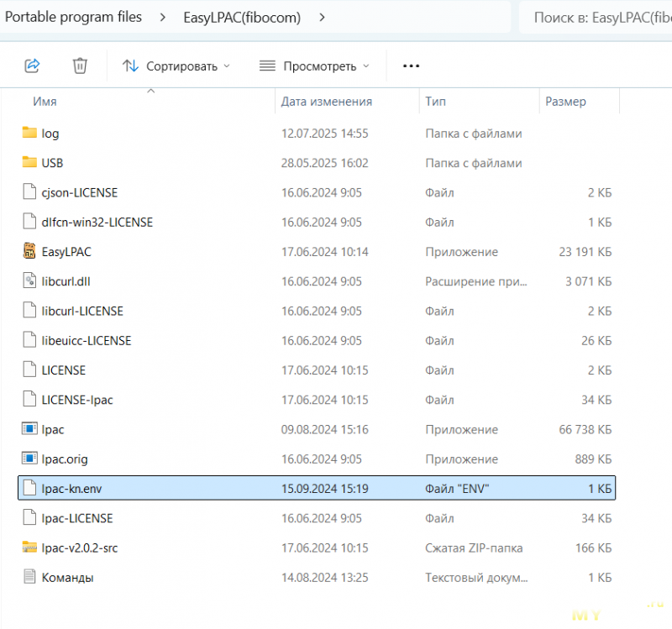Click the EasyLPAC application icon
This screenshot has width=672, height=629.
tap(29, 250)
